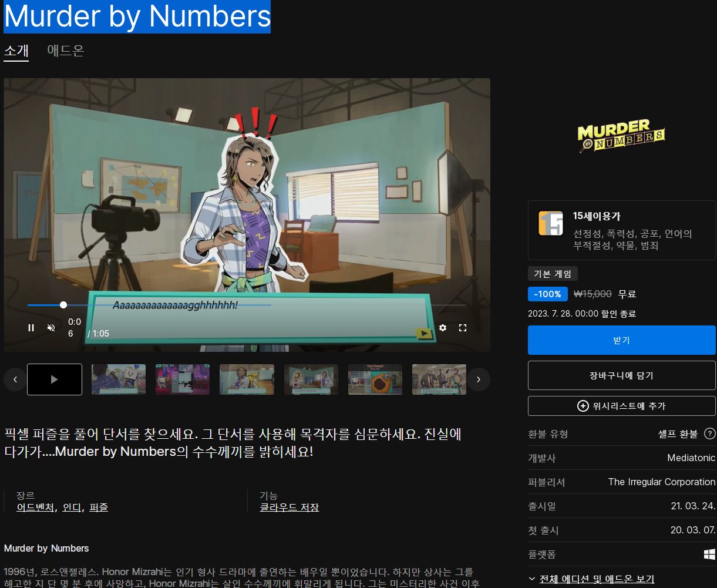Click the 받기 button
This screenshot has width=717, height=588.
[622, 340]
